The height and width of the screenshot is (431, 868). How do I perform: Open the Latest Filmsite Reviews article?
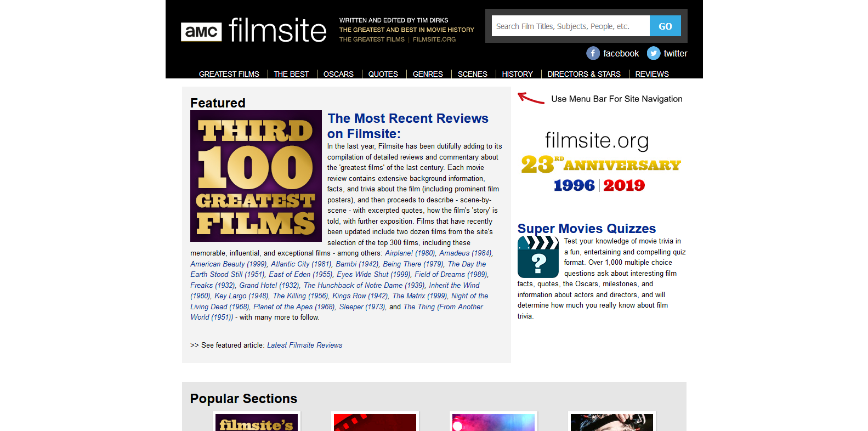point(304,345)
